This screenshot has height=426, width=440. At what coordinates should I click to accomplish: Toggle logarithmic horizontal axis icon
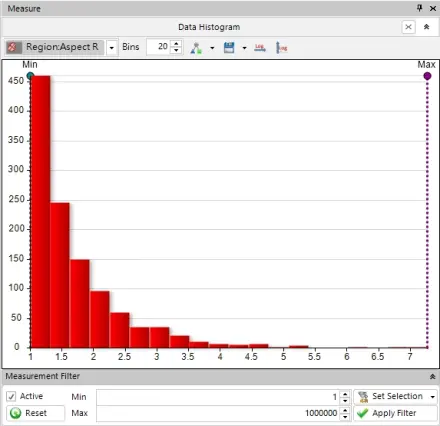pos(260,48)
